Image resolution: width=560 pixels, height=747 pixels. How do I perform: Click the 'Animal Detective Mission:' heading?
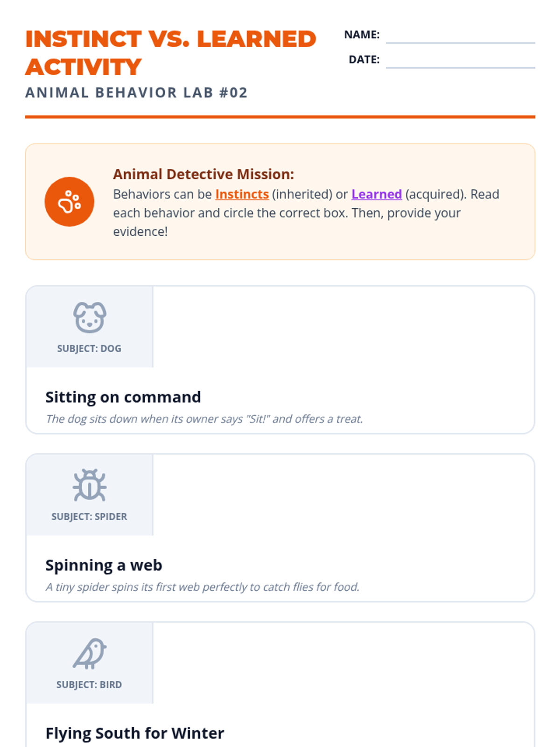(x=203, y=174)
